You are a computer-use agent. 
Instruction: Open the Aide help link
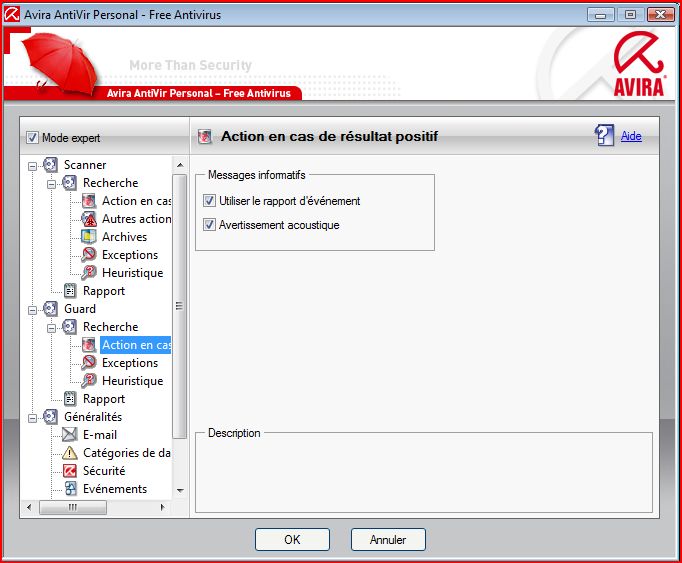pos(631,136)
